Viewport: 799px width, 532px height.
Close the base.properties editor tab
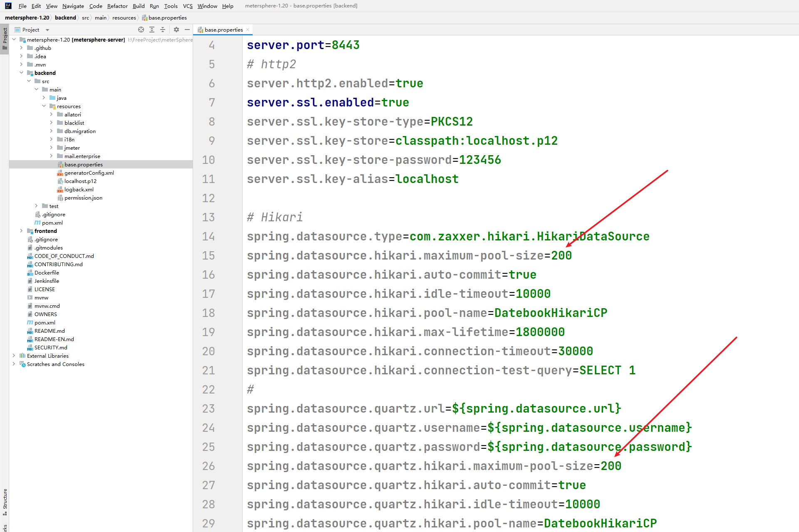tap(248, 30)
